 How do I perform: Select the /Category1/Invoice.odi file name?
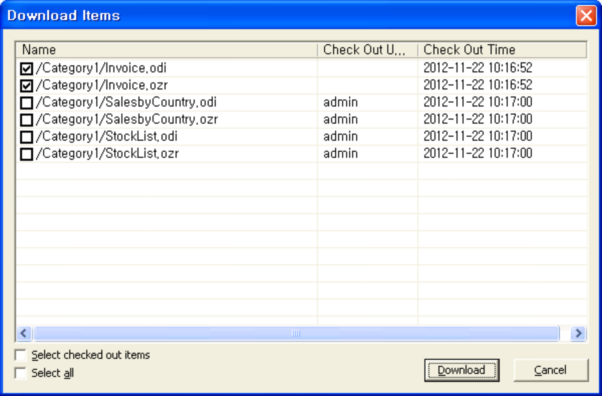(x=101, y=68)
